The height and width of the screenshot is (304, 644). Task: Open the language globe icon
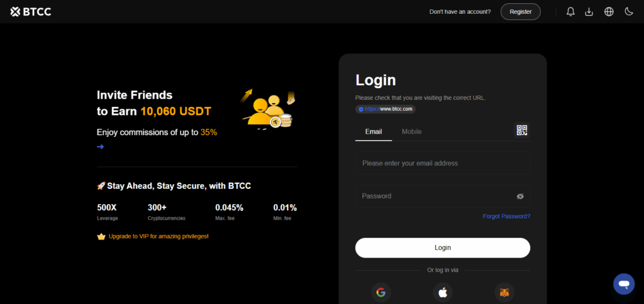point(609,12)
